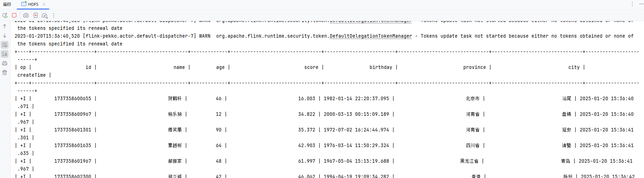Open the profiler gauge dropdown
The height and width of the screenshot is (178, 644).
(x=44, y=15)
